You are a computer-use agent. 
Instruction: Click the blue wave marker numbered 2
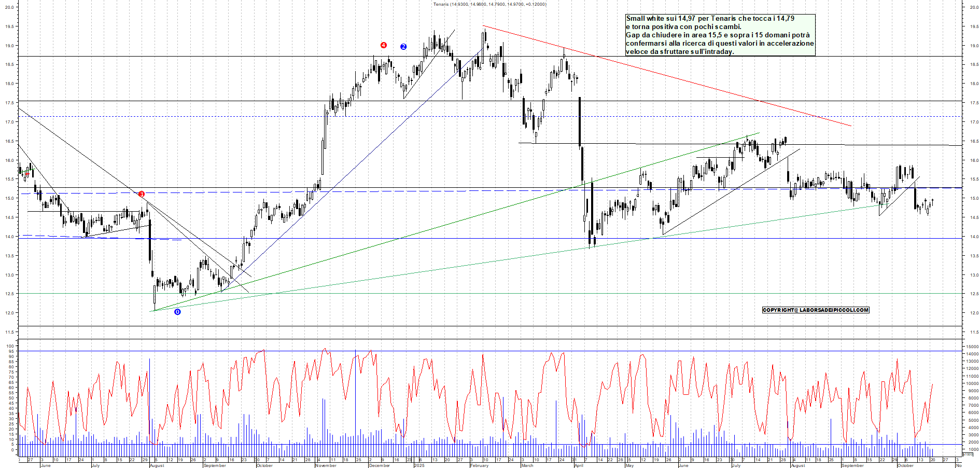click(x=403, y=47)
